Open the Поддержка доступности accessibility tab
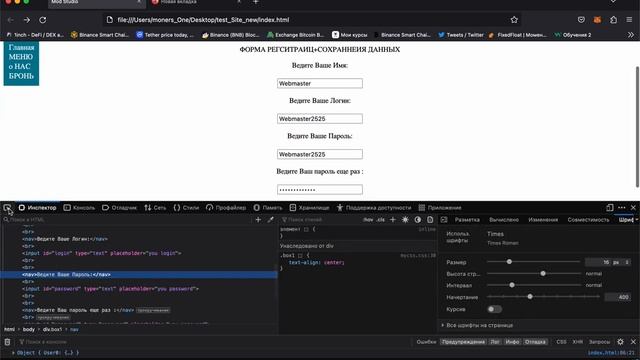This screenshot has width=640, height=360. pyautogui.click(x=374, y=208)
